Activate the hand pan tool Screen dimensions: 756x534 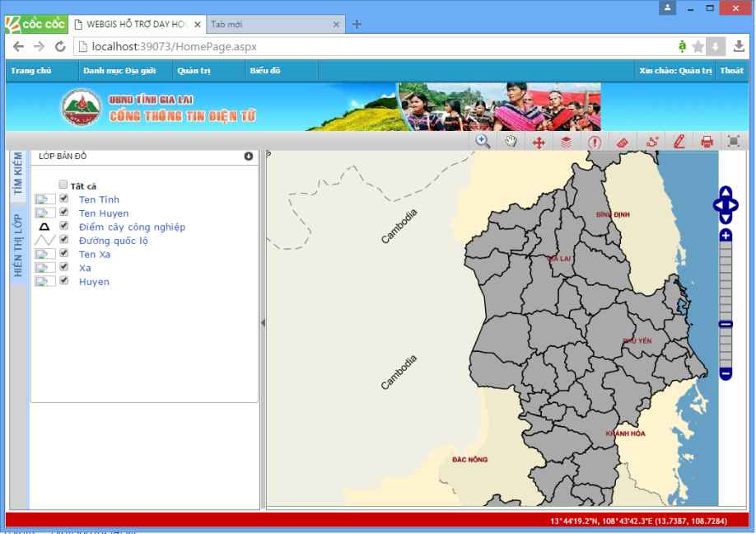pos(511,142)
